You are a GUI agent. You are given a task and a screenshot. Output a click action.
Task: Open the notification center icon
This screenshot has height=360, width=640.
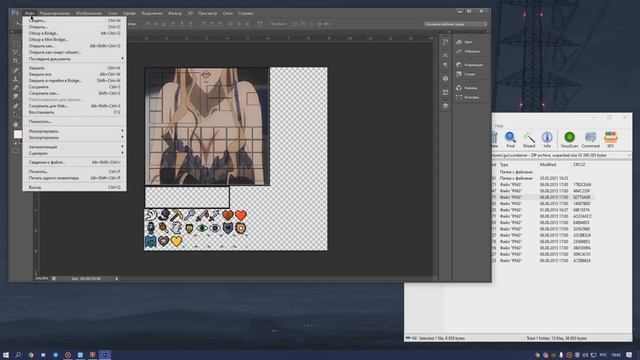(x=629, y=355)
